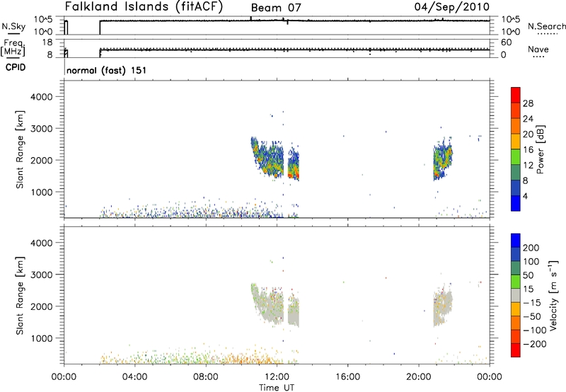Image resolution: width=566 pixels, height=392 pixels.
Task: Click the 'CPID' row label
Action: pos(16,67)
